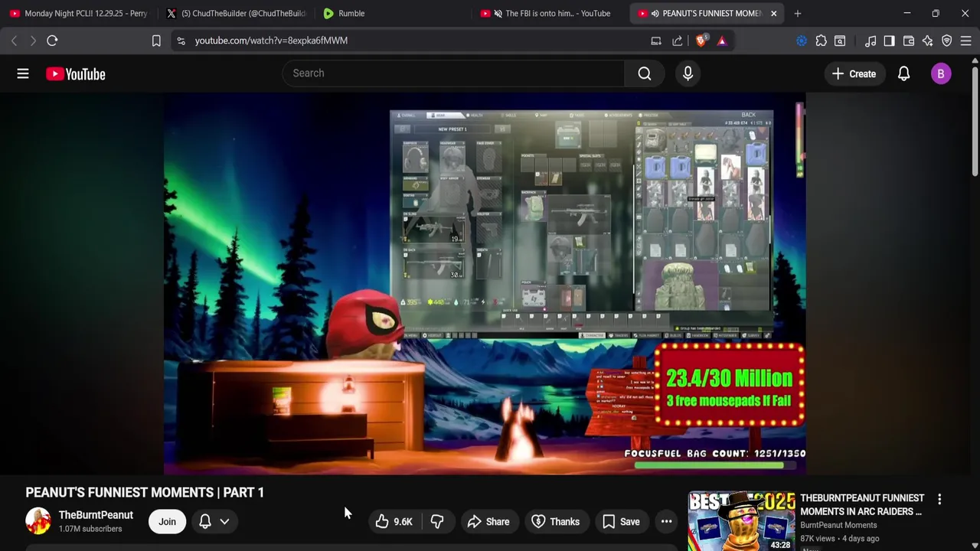The height and width of the screenshot is (551, 980).
Task: Go to YouTube home via logo
Action: pyautogui.click(x=76, y=73)
